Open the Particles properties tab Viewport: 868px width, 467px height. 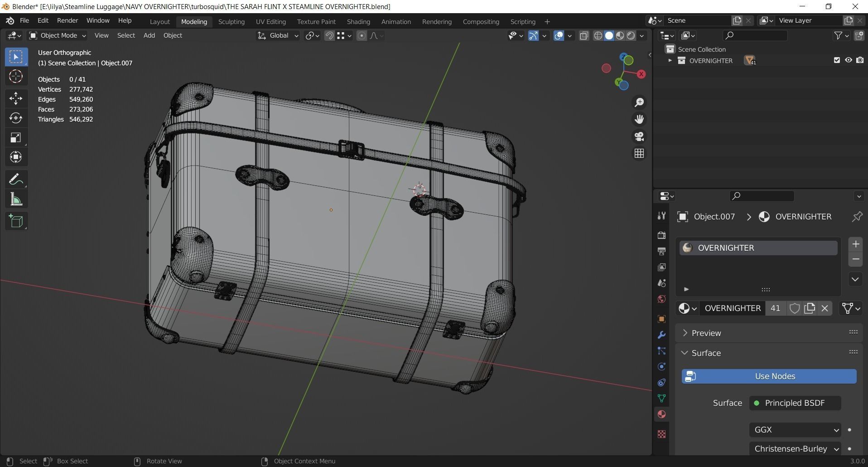(x=661, y=351)
